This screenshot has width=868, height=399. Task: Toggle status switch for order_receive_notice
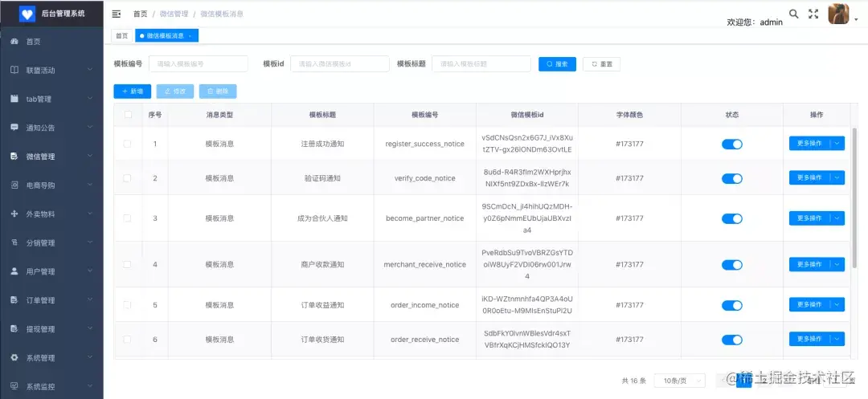point(732,340)
